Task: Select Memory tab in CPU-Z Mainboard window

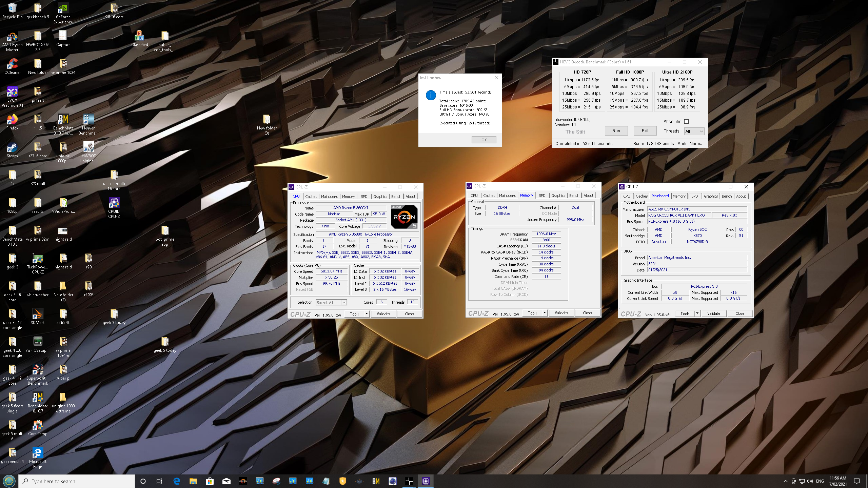Action: click(x=679, y=196)
